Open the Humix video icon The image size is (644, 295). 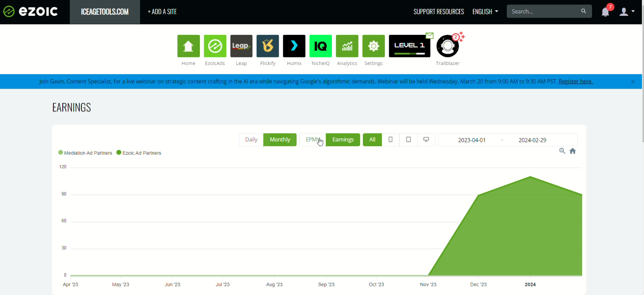[x=294, y=46]
